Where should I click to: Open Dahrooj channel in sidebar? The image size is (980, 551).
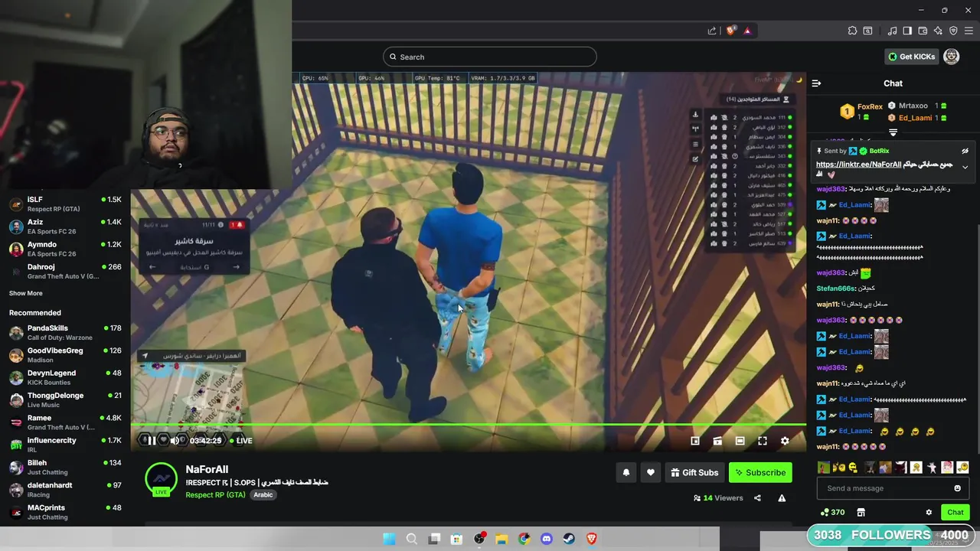point(66,271)
